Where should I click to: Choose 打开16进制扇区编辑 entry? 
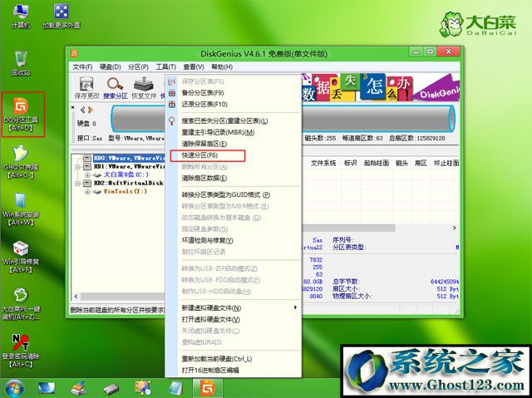234,371
